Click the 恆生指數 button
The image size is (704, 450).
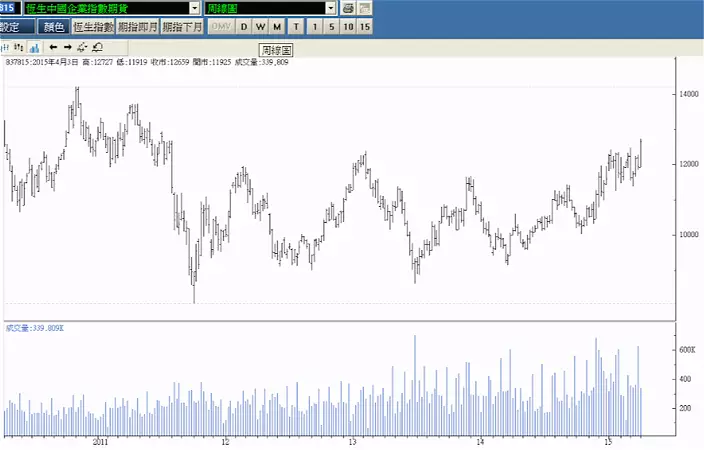[93, 27]
